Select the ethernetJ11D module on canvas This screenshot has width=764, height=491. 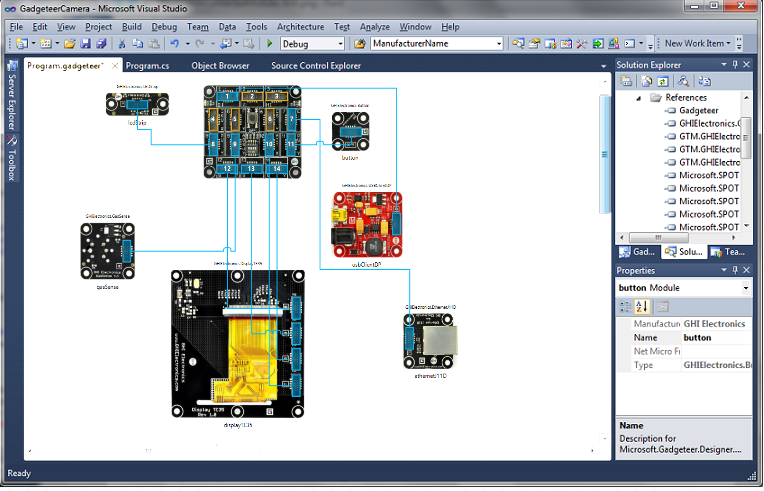[x=429, y=340]
